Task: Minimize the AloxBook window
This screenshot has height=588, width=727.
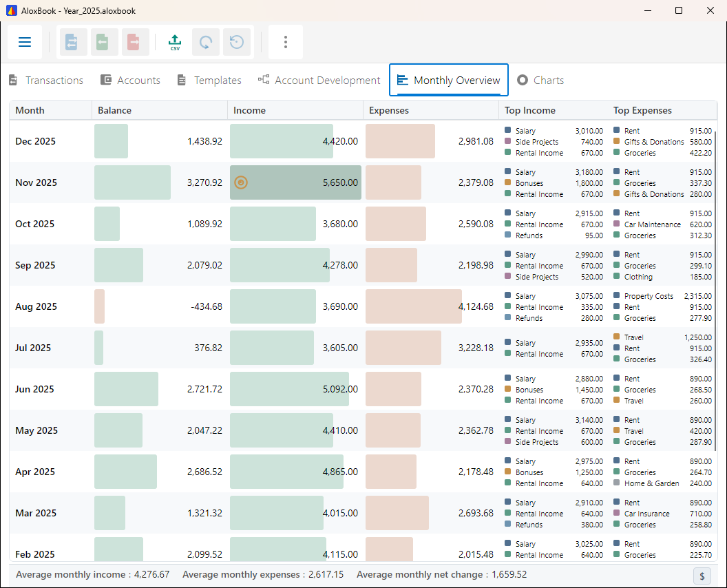Action: tap(648, 10)
